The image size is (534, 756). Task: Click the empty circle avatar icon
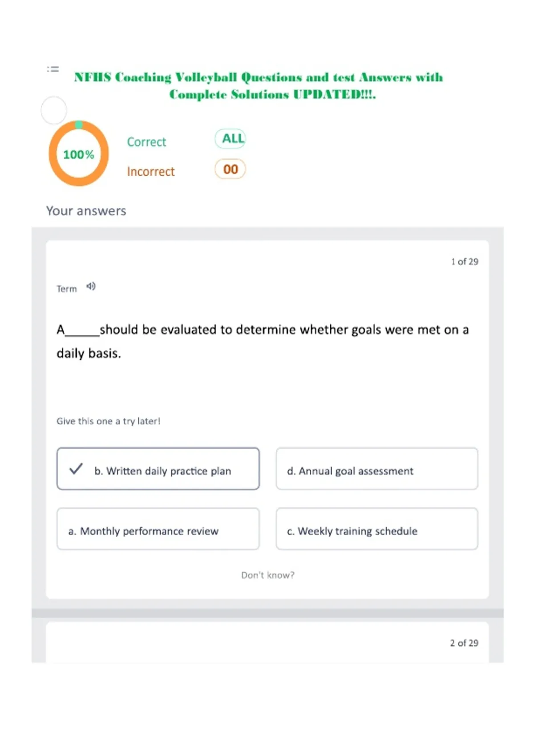(x=54, y=110)
